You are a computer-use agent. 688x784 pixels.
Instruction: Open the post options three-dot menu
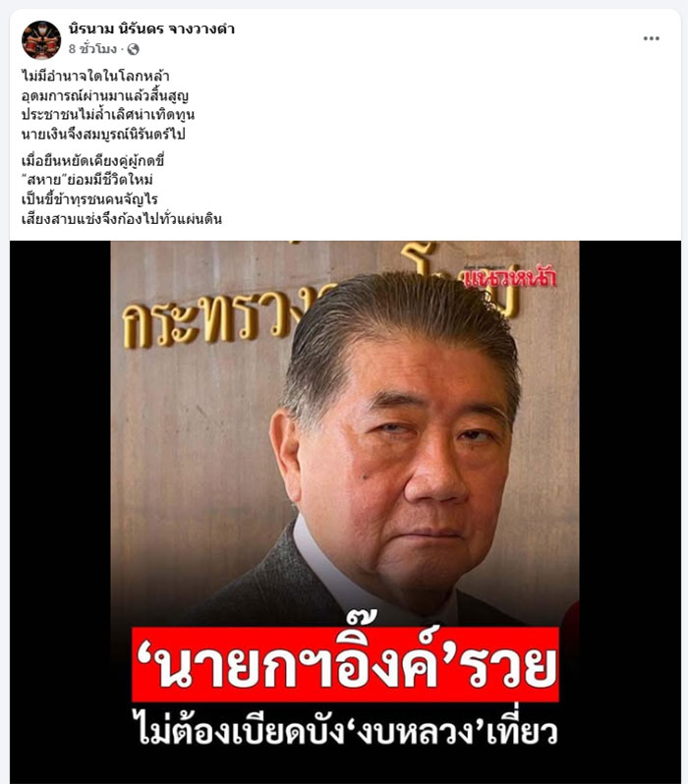(x=651, y=38)
